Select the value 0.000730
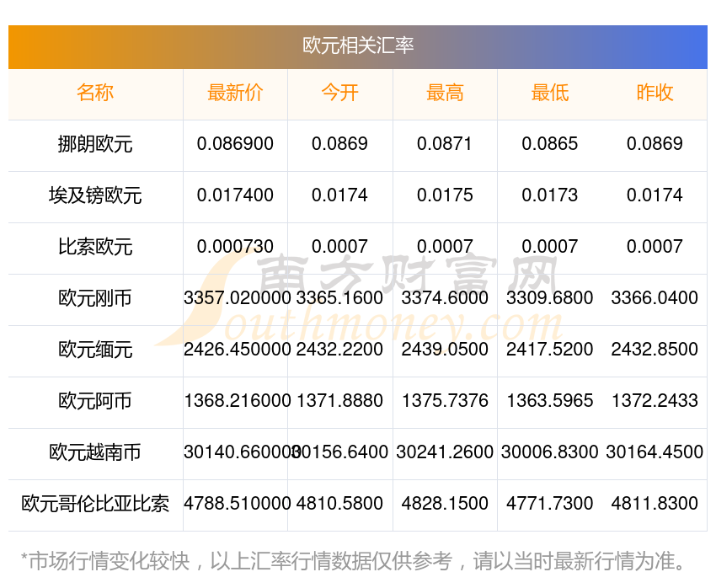The width and height of the screenshot is (716, 588). point(235,247)
